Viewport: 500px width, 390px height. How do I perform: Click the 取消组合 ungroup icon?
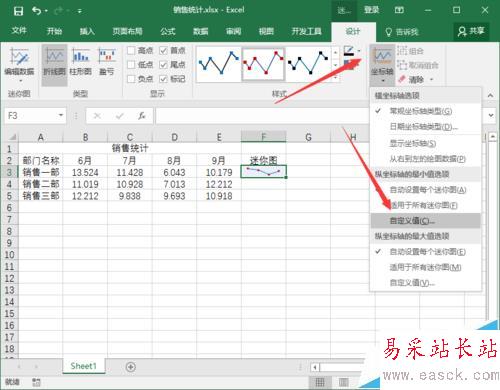402,65
